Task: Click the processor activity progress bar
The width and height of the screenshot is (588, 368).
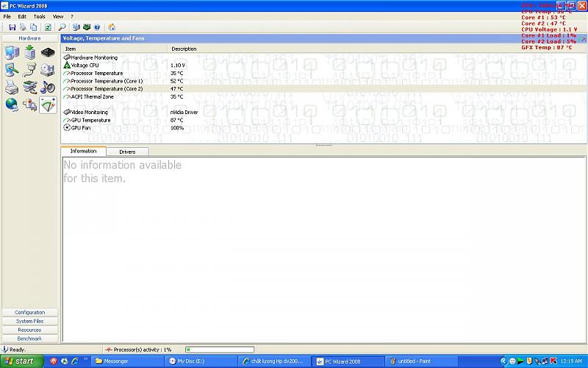Action: (x=219, y=350)
